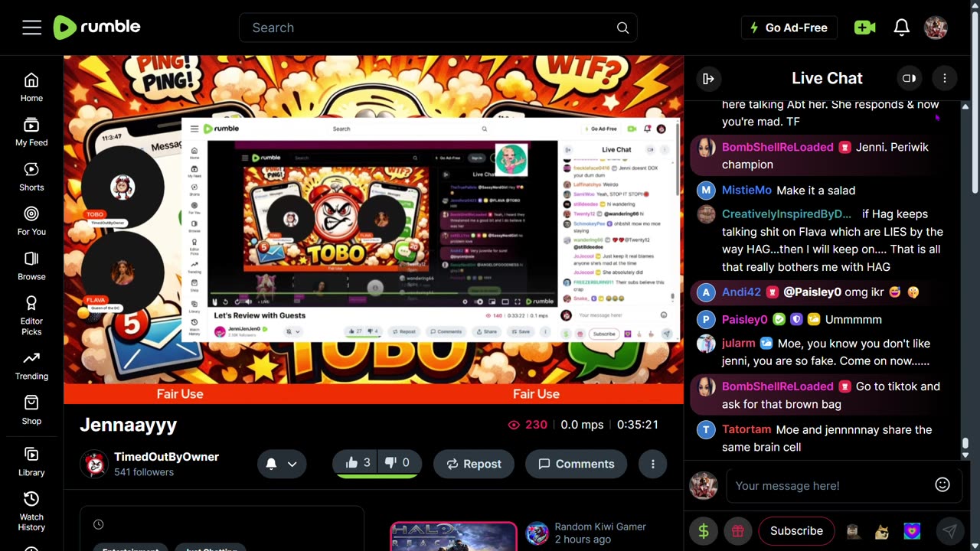Open Random Kiwi Gamer channel link
980x551 pixels.
click(600, 527)
